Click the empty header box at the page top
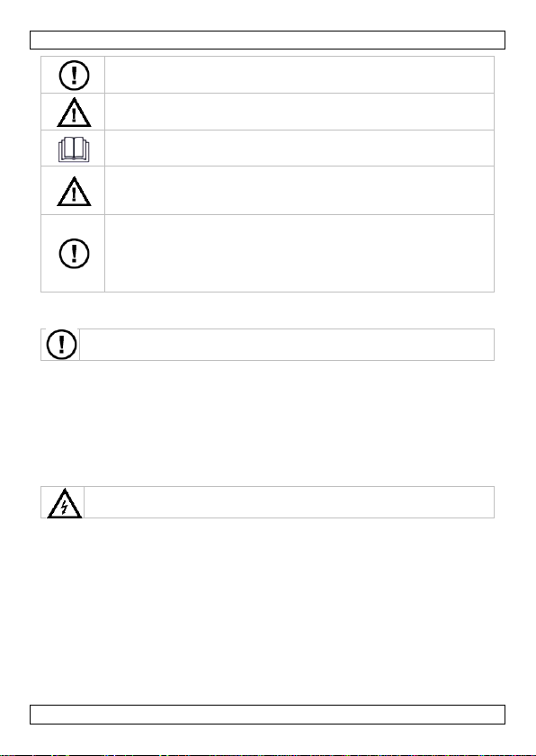This screenshot has width=536, height=756. tap(267, 40)
